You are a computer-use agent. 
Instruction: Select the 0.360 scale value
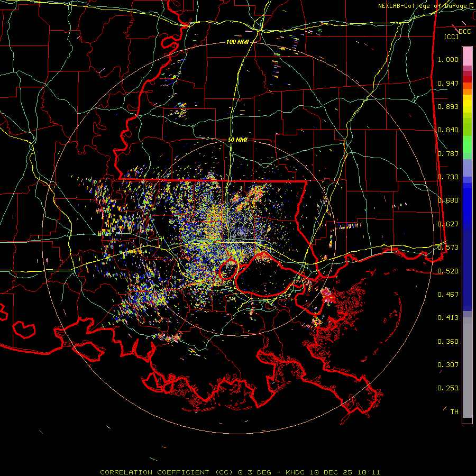[x=448, y=342]
